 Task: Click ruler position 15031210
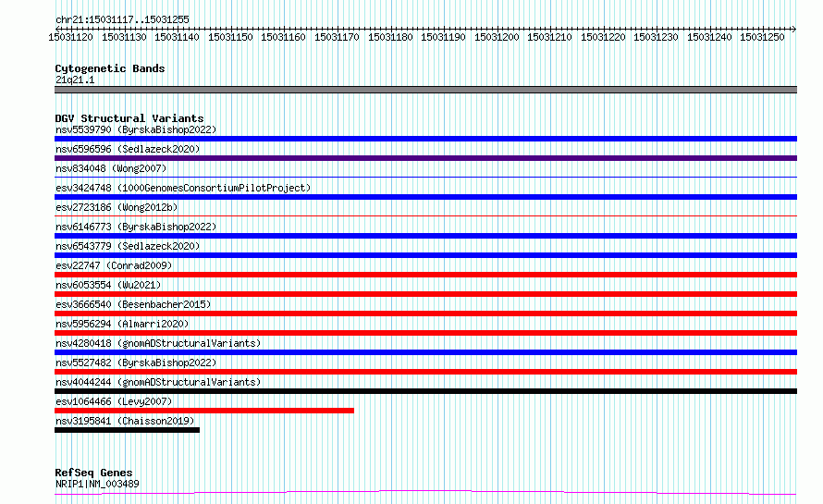549,37
